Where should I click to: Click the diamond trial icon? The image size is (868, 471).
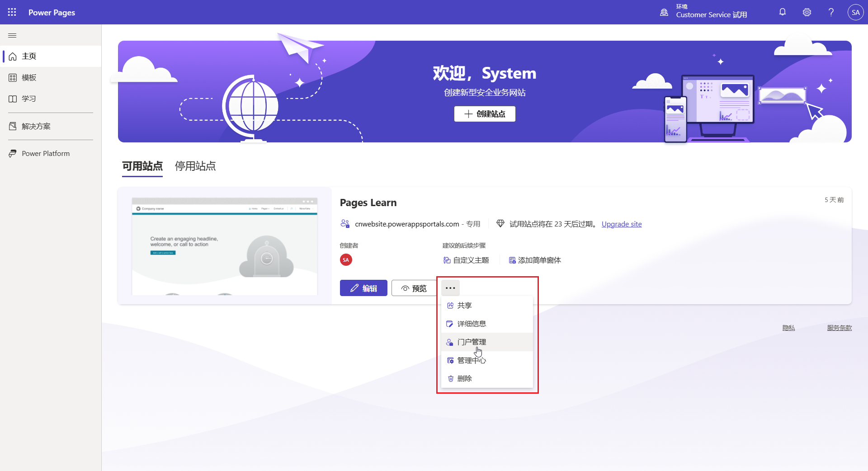pos(500,223)
